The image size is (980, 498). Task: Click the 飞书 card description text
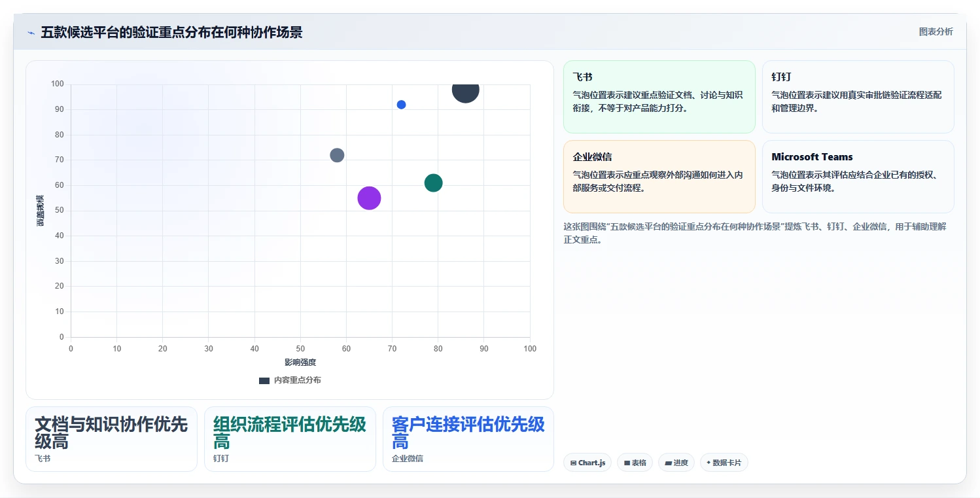[x=657, y=101]
